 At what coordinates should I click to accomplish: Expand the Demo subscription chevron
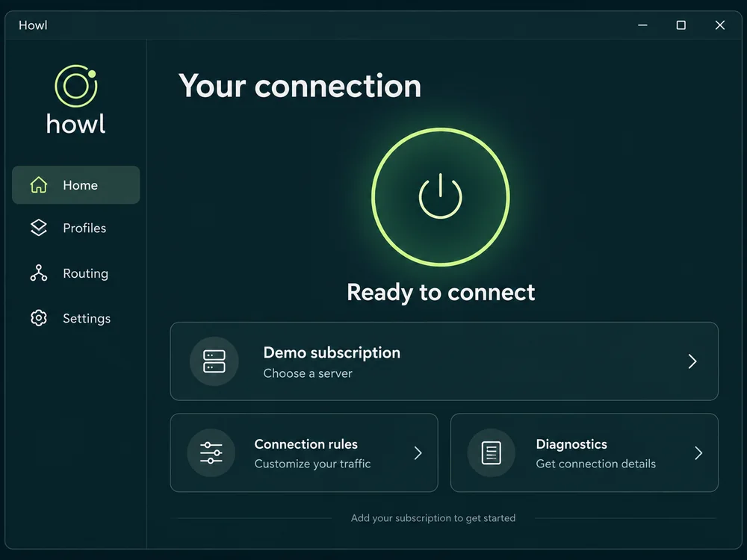(692, 361)
